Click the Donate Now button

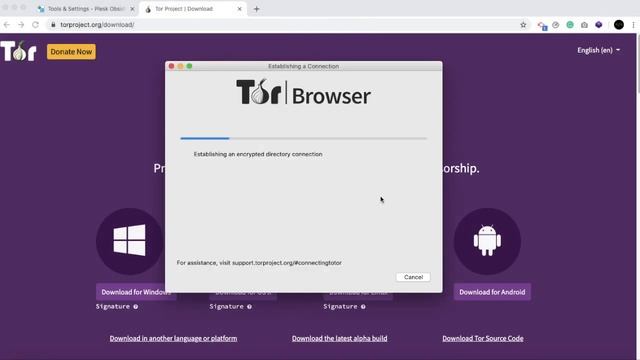point(71,52)
